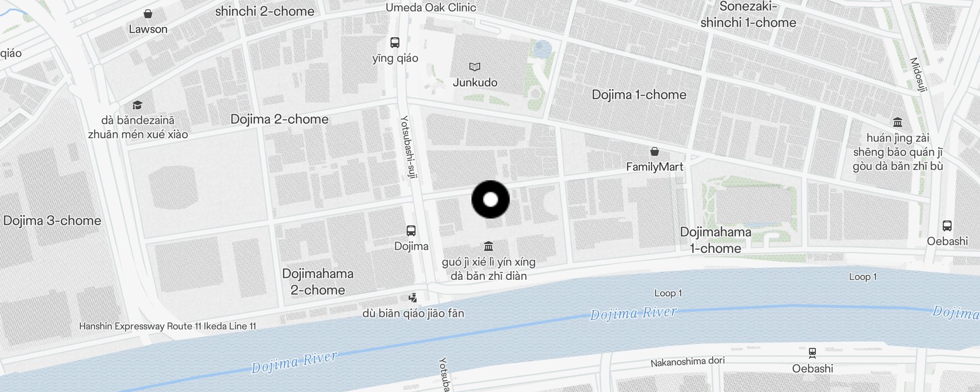Viewport: 980px width, 392px height.
Task: Click the Umeda Oak Clinic label
Action: (431, 7)
